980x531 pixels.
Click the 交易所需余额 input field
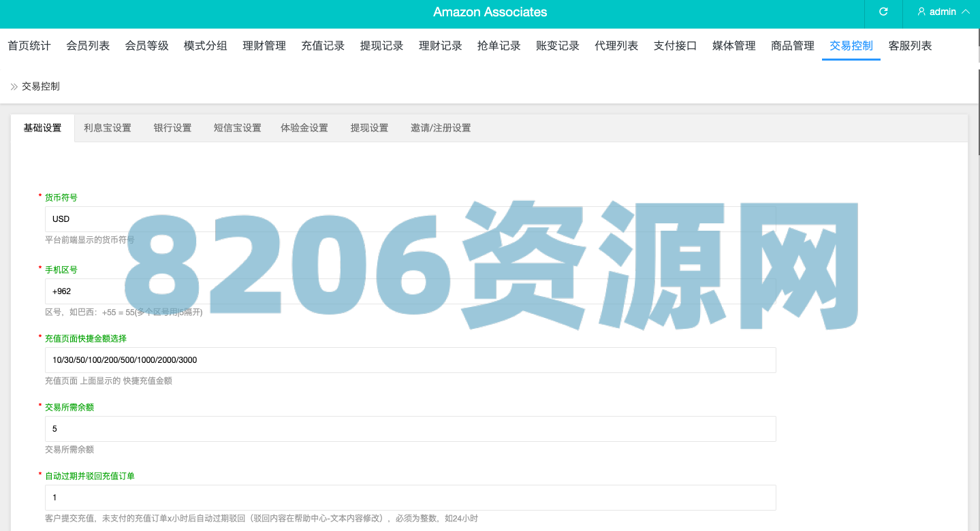410,429
